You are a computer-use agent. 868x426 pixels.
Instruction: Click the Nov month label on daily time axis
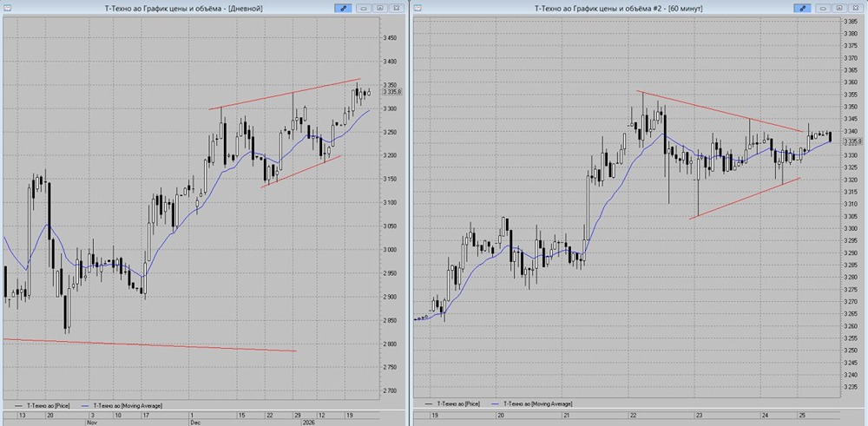[x=91, y=422]
